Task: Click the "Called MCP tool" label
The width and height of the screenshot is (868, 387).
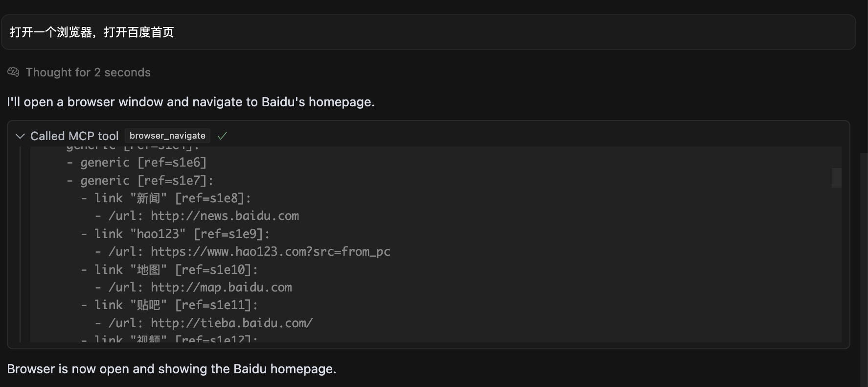Action: (74, 136)
